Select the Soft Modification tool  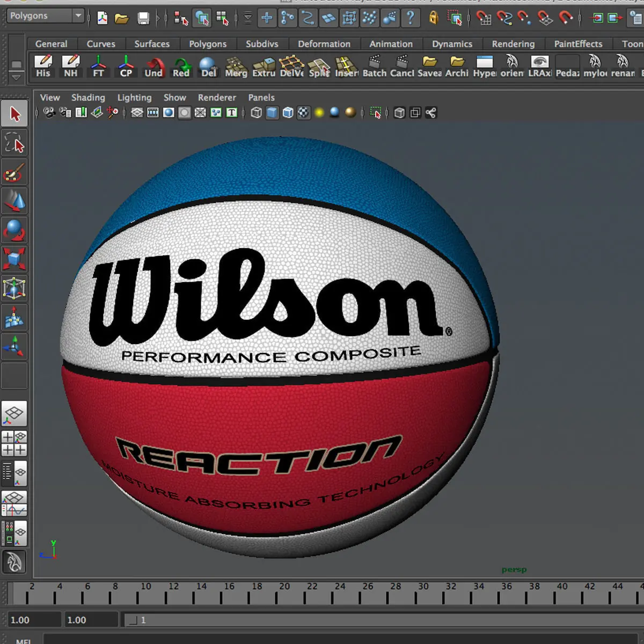14,317
